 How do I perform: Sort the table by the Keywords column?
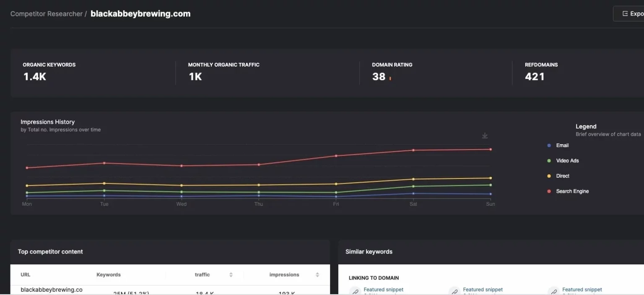(108, 274)
